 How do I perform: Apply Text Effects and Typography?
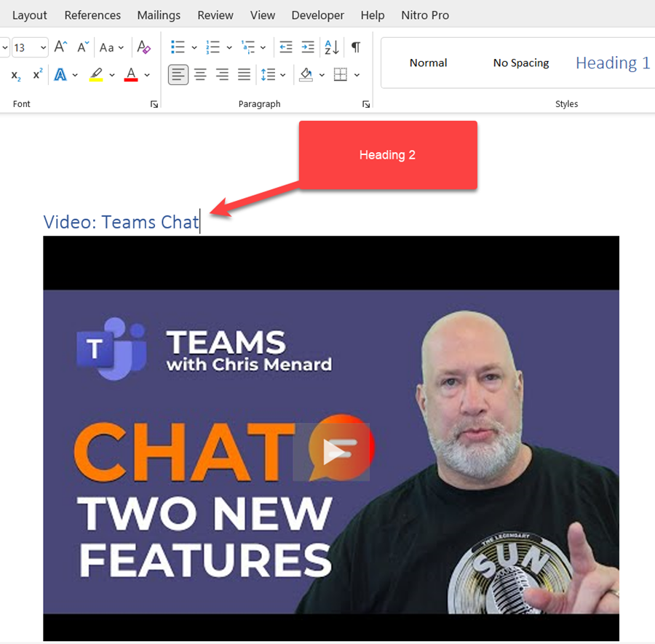click(x=61, y=74)
